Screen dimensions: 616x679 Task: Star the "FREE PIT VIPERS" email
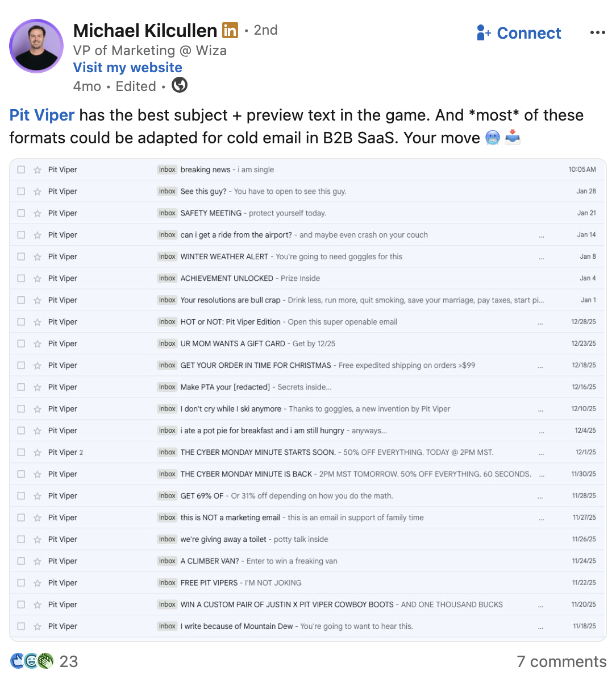click(38, 583)
